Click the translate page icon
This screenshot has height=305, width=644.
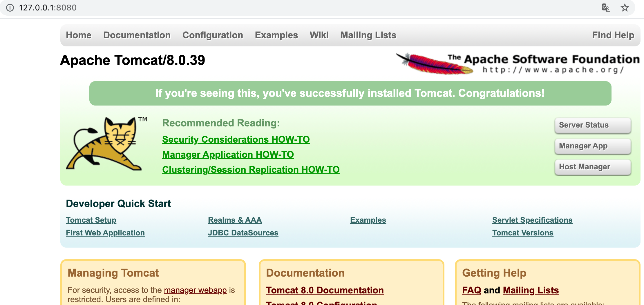pyautogui.click(x=606, y=8)
